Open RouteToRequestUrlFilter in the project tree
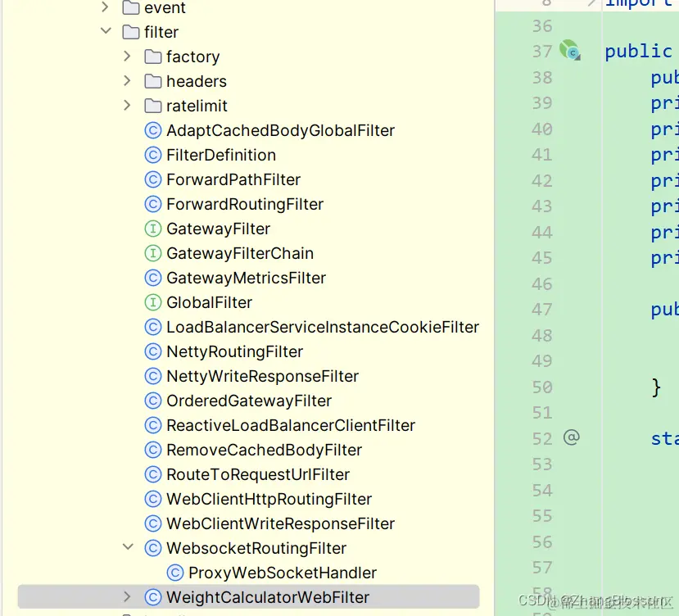Image resolution: width=679 pixels, height=616 pixels. pyautogui.click(x=258, y=474)
